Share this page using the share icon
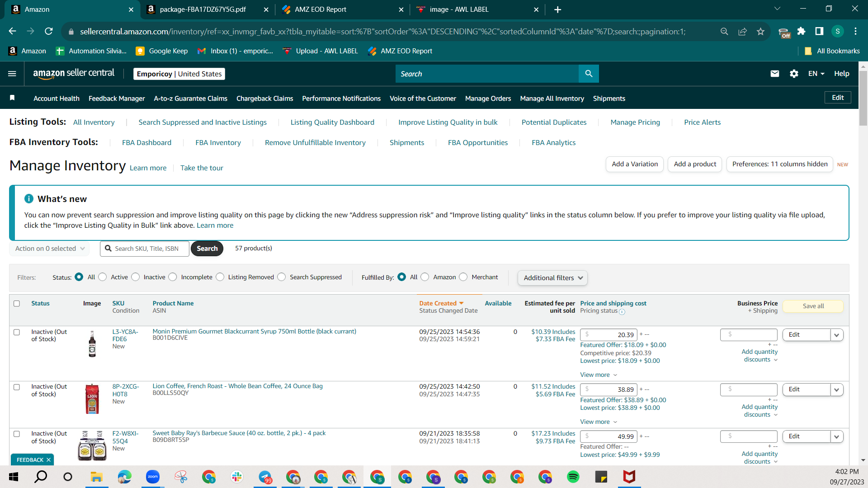The image size is (868, 488). tap(743, 31)
